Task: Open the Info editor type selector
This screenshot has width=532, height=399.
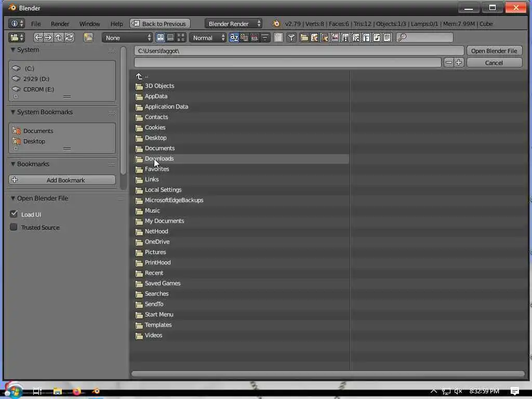Action: [x=16, y=24]
